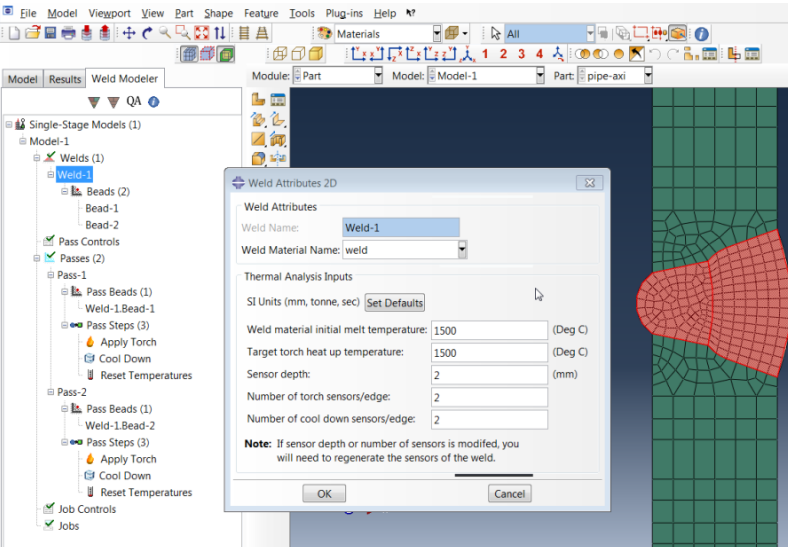Open the Model dropdown showing Model-1
788x547 pixels.
[x=540, y=76]
